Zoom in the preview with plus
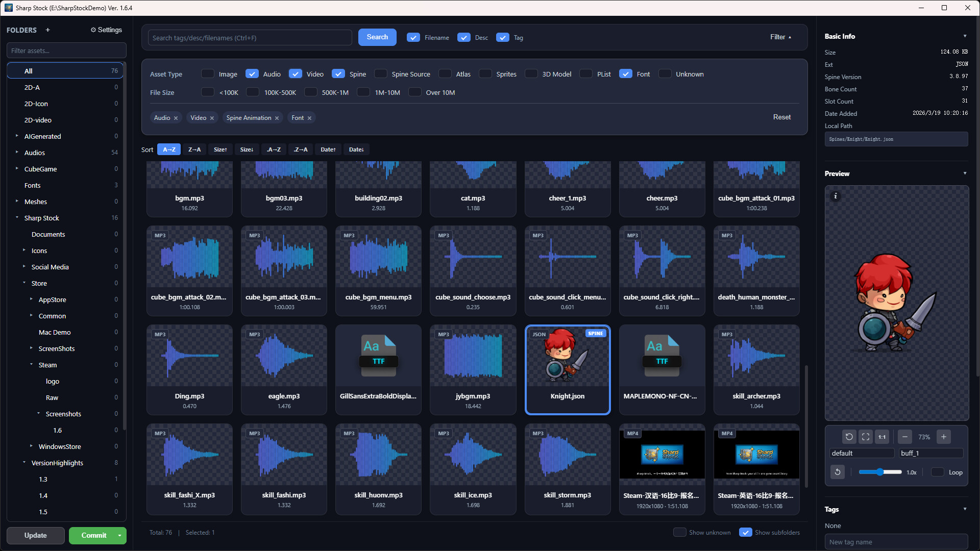This screenshot has width=980, height=551. (x=944, y=437)
